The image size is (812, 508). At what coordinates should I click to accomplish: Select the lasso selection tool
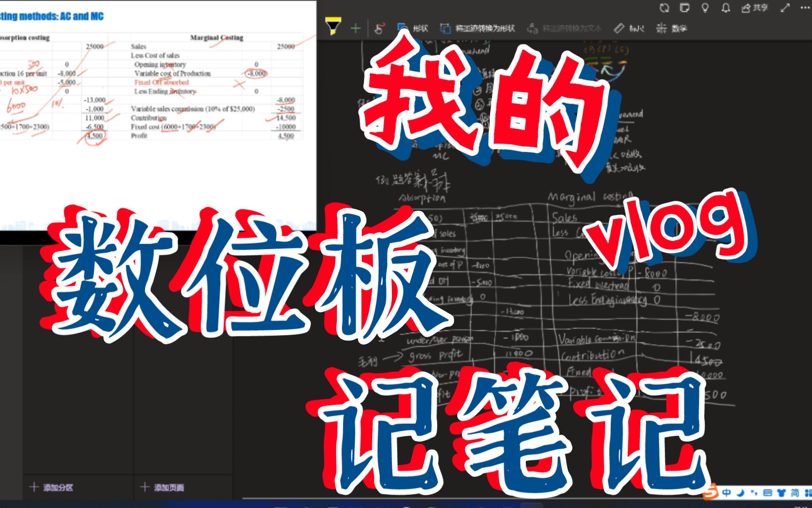[378, 27]
